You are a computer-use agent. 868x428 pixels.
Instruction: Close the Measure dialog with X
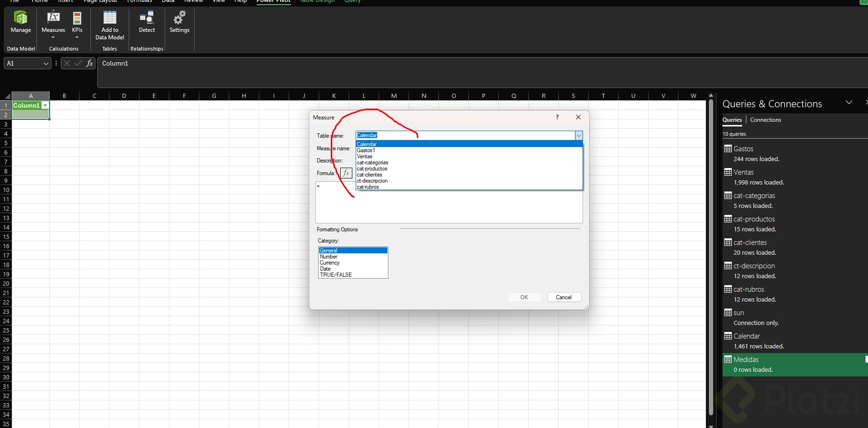point(578,117)
